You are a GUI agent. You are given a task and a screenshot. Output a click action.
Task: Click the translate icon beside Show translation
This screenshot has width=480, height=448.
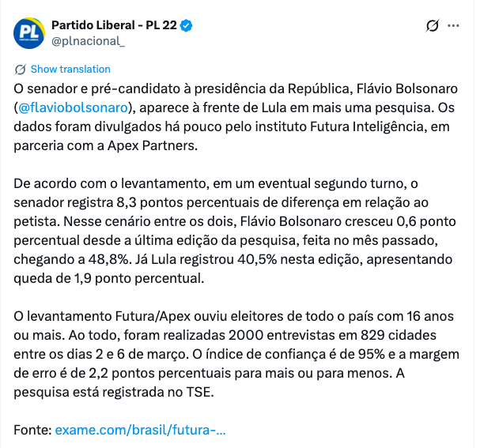[21, 69]
